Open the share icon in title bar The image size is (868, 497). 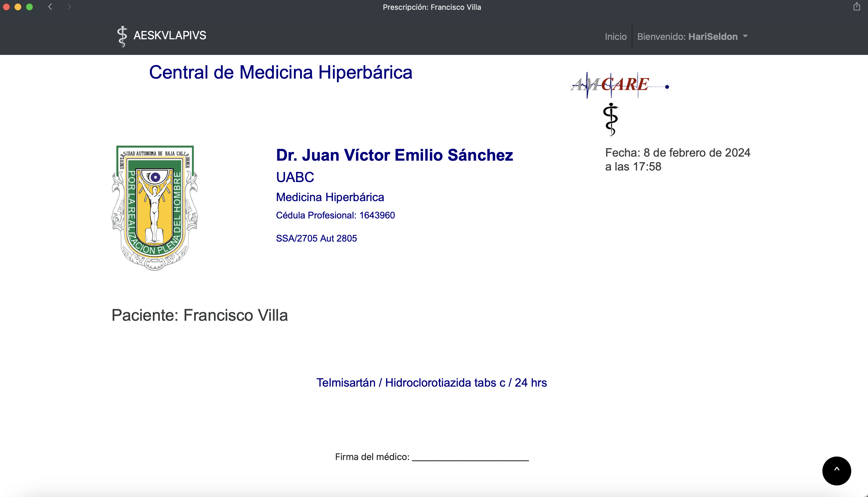pos(856,7)
